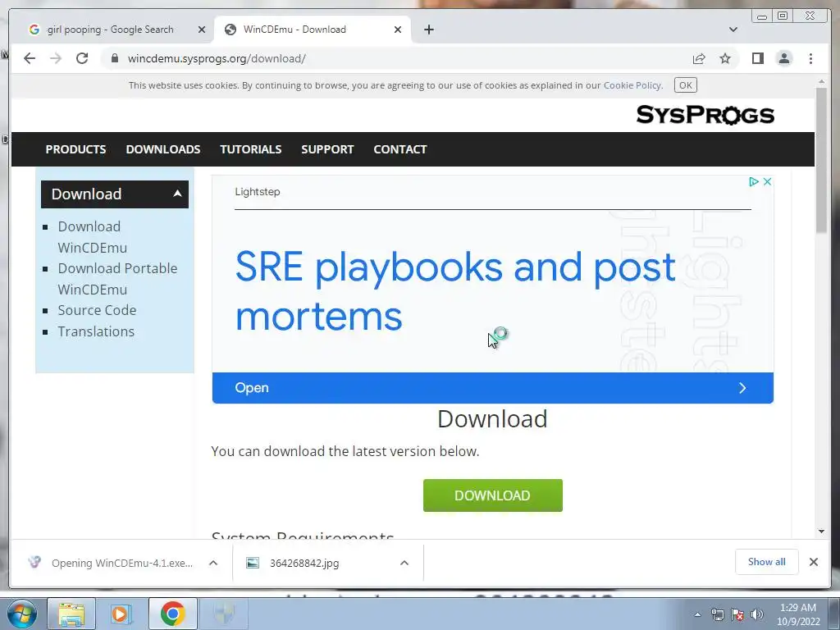Click the padlock site info icon
Screen dimensions: 840x630
pos(115,58)
